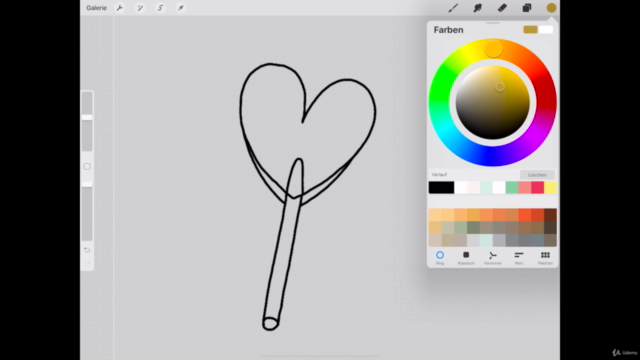Pick yellow from the Verlauf history
640x360 pixels.
tap(551, 187)
